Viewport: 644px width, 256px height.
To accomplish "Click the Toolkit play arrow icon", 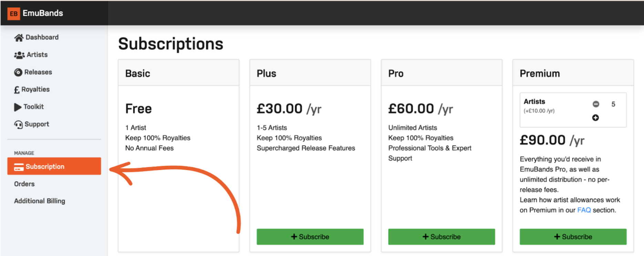I will point(18,107).
